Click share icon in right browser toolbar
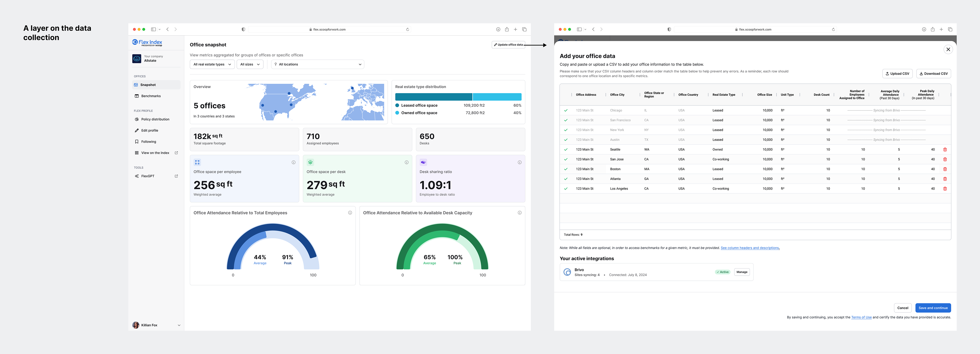This screenshot has width=980, height=354. coord(933,29)
